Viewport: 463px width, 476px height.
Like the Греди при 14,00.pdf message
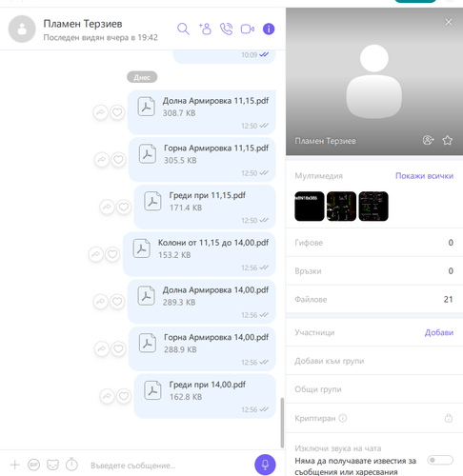point(124,396)
